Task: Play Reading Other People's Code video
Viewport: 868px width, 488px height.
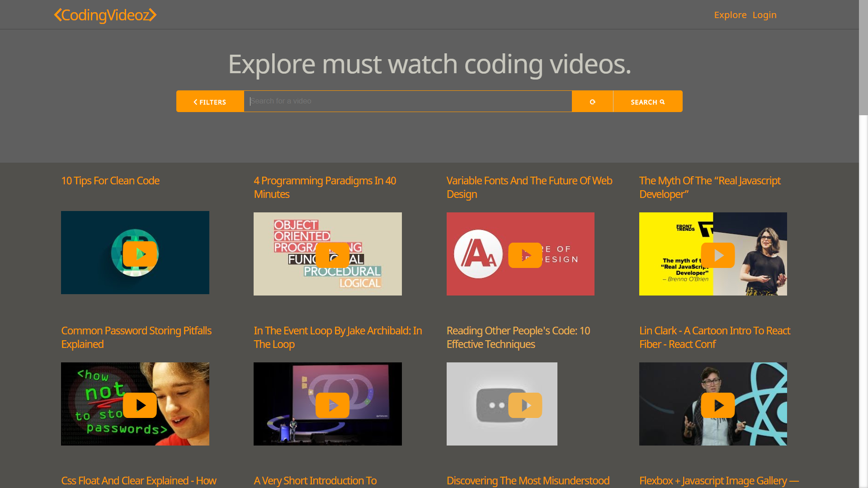Action: [x=525, y=405]
